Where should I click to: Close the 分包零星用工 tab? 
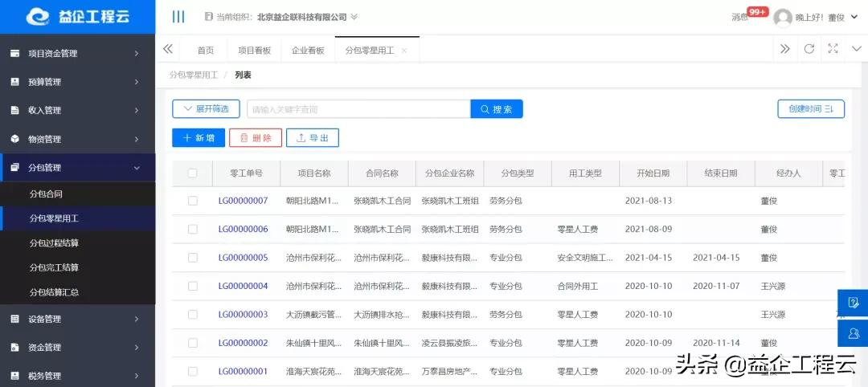[404, 51]
